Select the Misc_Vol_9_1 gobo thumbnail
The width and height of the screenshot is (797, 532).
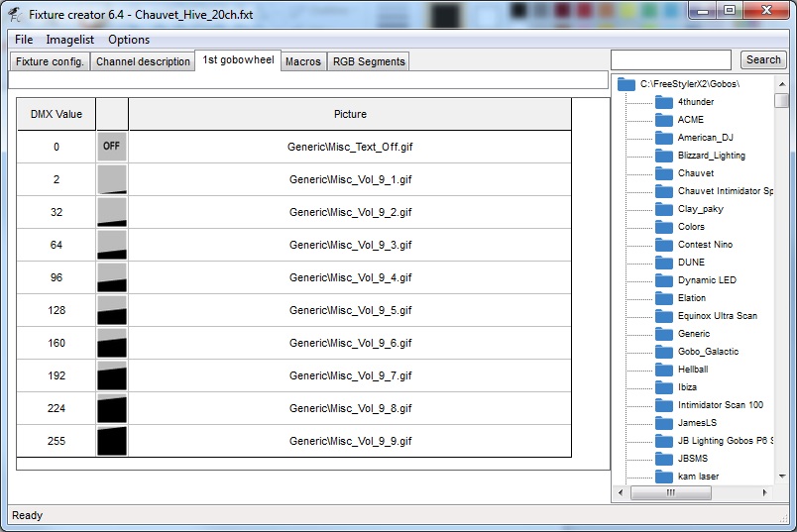(x=112, y=179)
